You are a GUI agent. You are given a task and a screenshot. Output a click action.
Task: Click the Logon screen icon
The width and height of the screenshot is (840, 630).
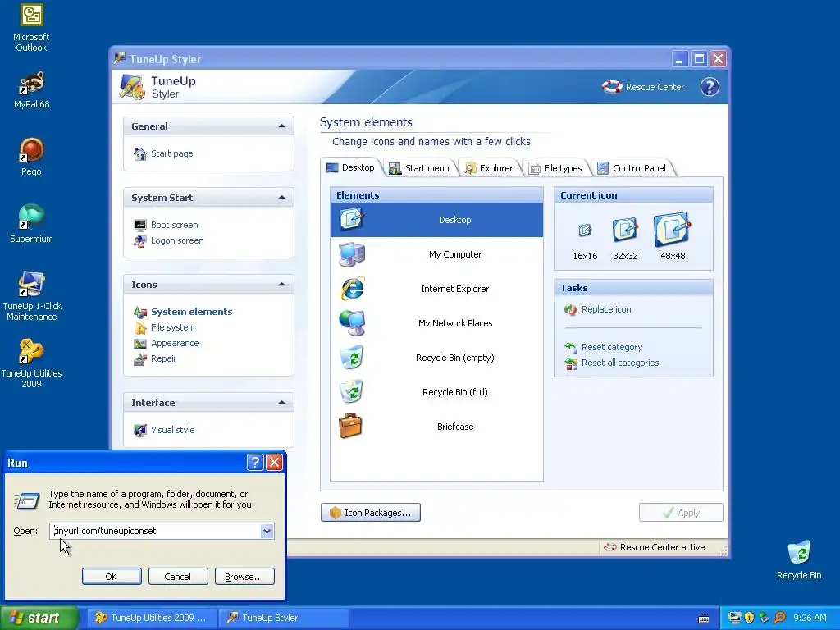(139, 240)
